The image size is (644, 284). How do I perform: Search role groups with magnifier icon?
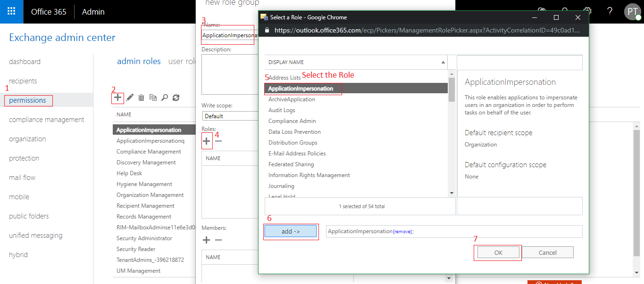165,97
